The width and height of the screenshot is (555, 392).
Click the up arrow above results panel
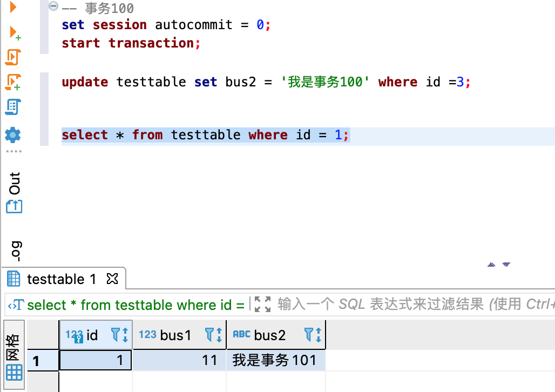(x=491, y=265)
